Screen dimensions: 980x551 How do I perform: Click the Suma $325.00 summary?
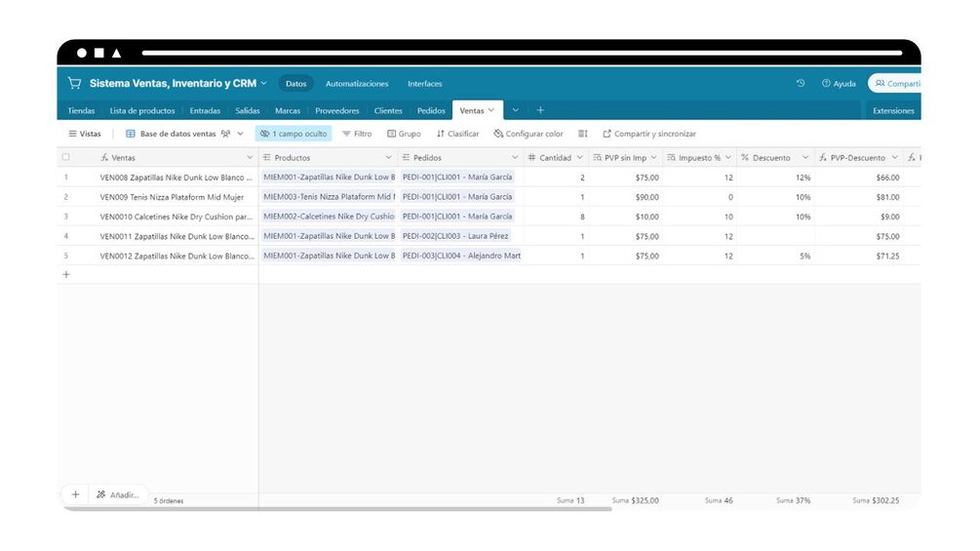click(635, 500)
